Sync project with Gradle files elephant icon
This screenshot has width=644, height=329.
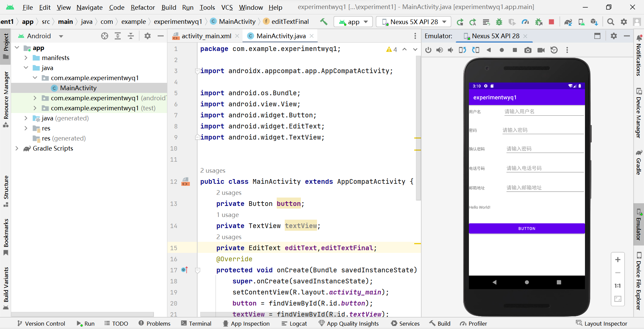(568, 22)
